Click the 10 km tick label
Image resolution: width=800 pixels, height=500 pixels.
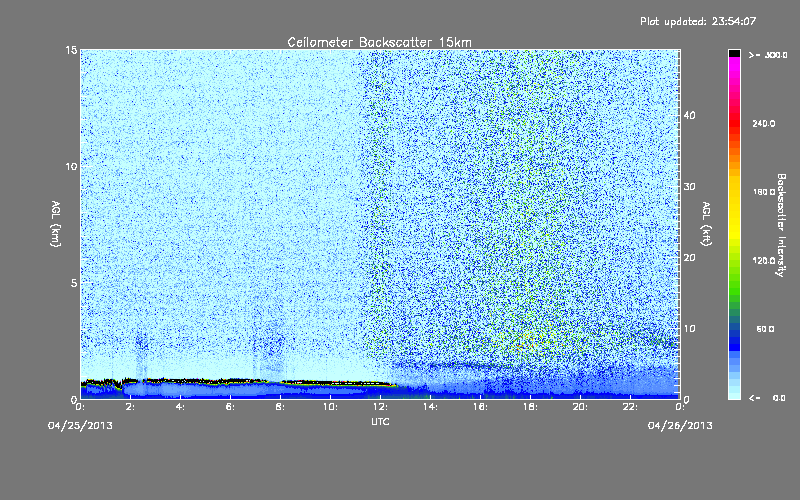click(x=71, y=167)
